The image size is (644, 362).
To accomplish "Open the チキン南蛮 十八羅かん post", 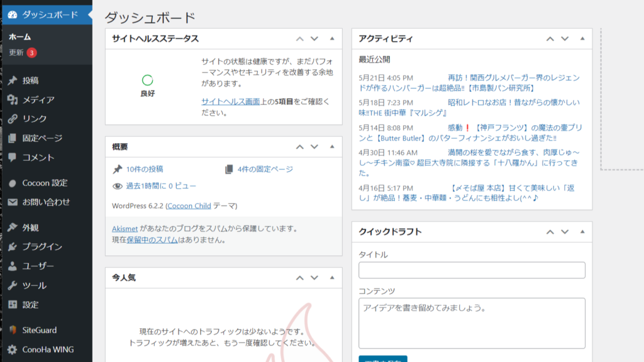I will point(469,163).
